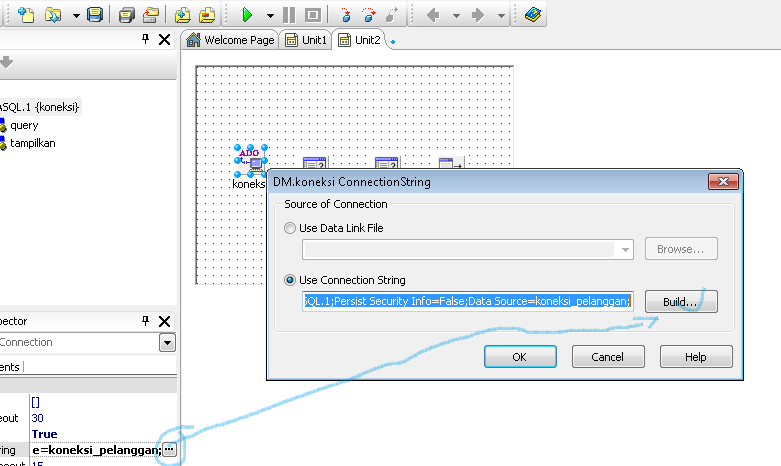
Task: Click Cancel in ConnectionString dialog
Action: 608,357
